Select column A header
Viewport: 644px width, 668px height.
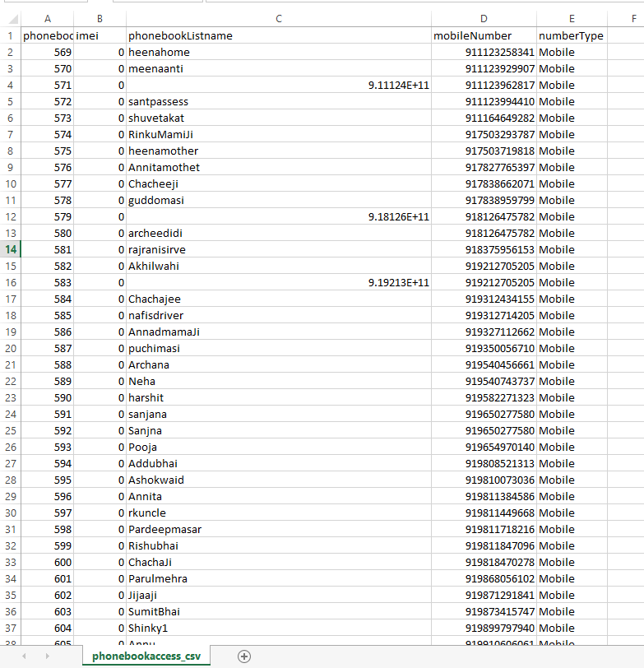(47, 18)
